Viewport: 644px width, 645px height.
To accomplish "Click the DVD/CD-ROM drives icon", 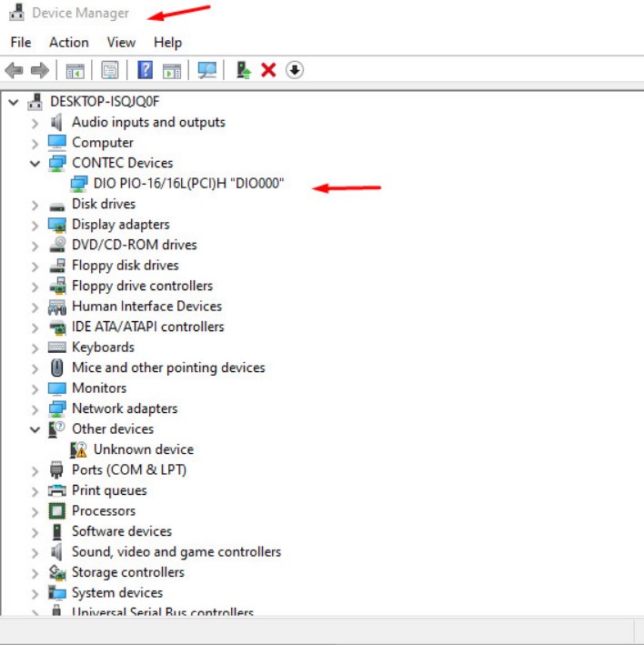I will coord(56,245).
